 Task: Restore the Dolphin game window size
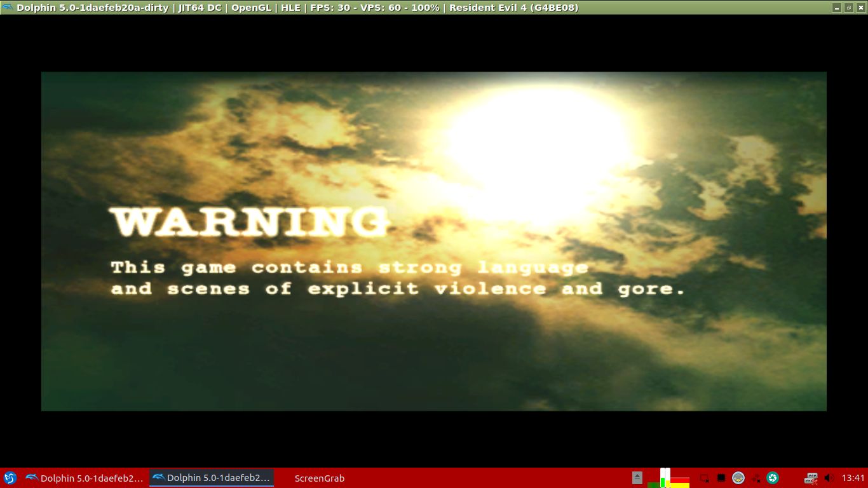click(x=848, y=8)
